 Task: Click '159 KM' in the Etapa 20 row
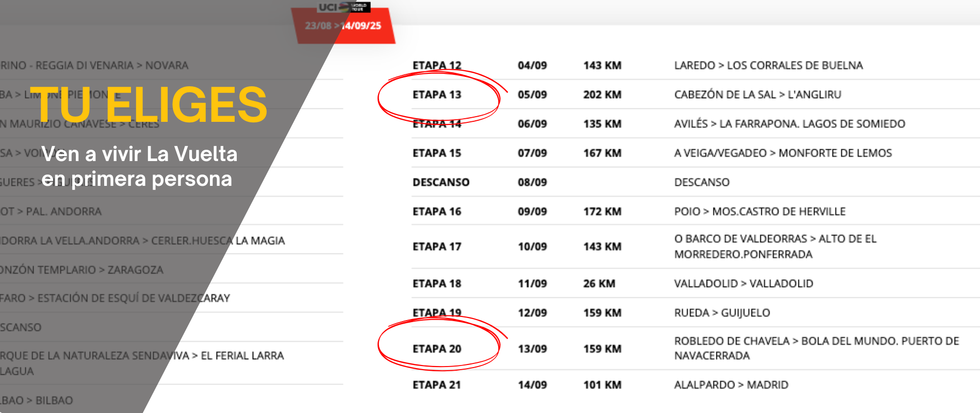(x=602, y=349)
